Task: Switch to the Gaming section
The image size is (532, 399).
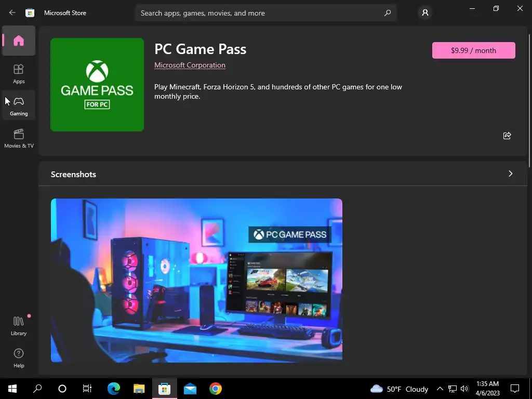Action: click(x=19, y=106)
